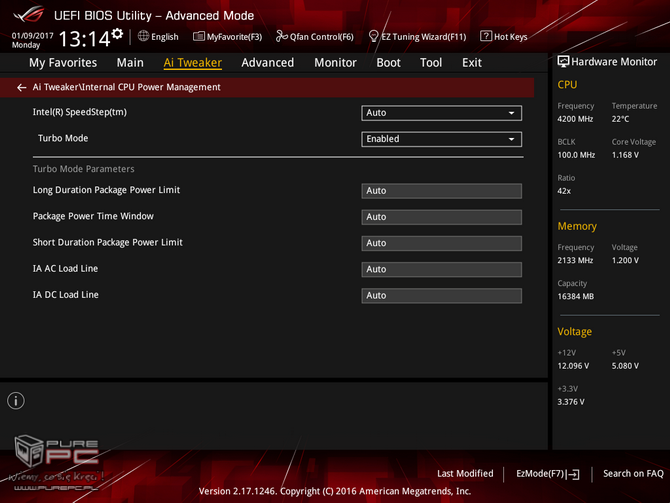This screenshot has width=670, height=503.
Task: Click the Hardware Monitor screen icon
Action: 563,62
